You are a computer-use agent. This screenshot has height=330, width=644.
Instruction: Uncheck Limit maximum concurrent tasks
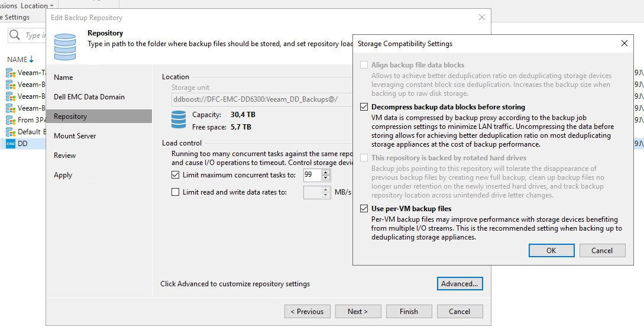(176, 174)
